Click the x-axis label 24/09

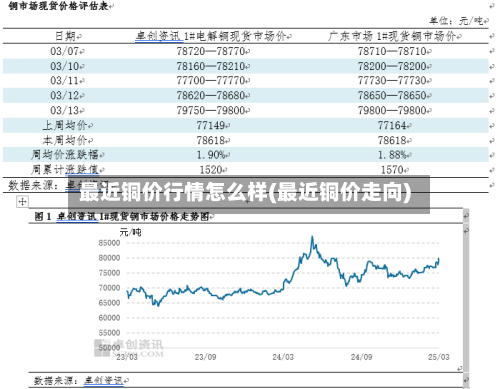pyautogui.click(x=361, y=357)
